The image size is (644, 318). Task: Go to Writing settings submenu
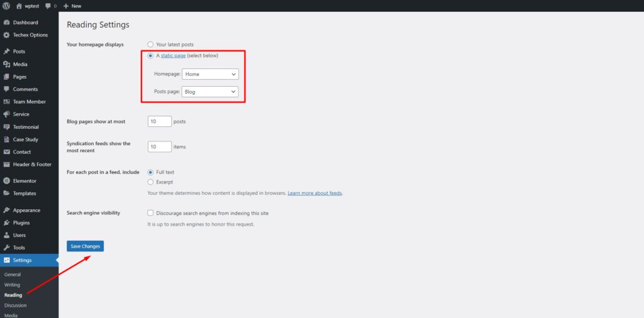point(12,285)
